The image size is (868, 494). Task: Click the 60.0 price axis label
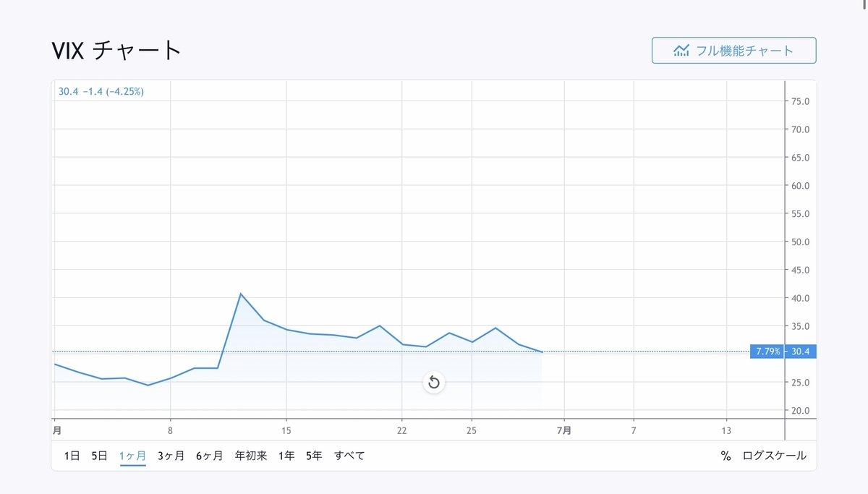click(x=801, y=185)
